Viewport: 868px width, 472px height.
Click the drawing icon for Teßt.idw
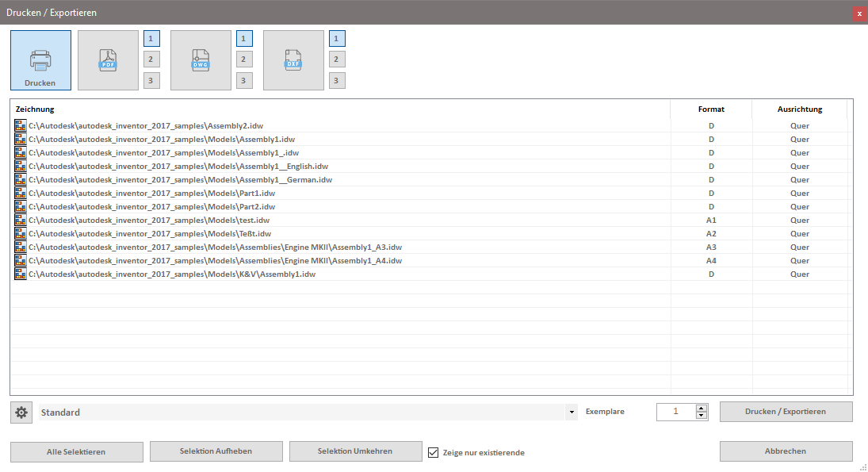click(20, 233)
